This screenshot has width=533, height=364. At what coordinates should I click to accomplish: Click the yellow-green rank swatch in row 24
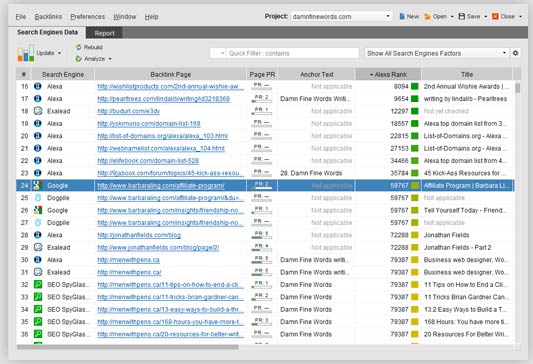[415, 186]
